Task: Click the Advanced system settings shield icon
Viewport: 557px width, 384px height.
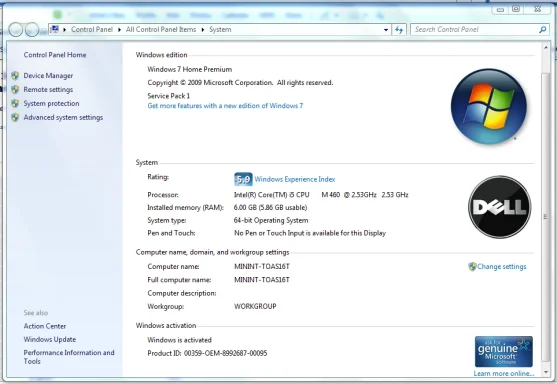Action: pyautogui.click(x=15, y=117)
